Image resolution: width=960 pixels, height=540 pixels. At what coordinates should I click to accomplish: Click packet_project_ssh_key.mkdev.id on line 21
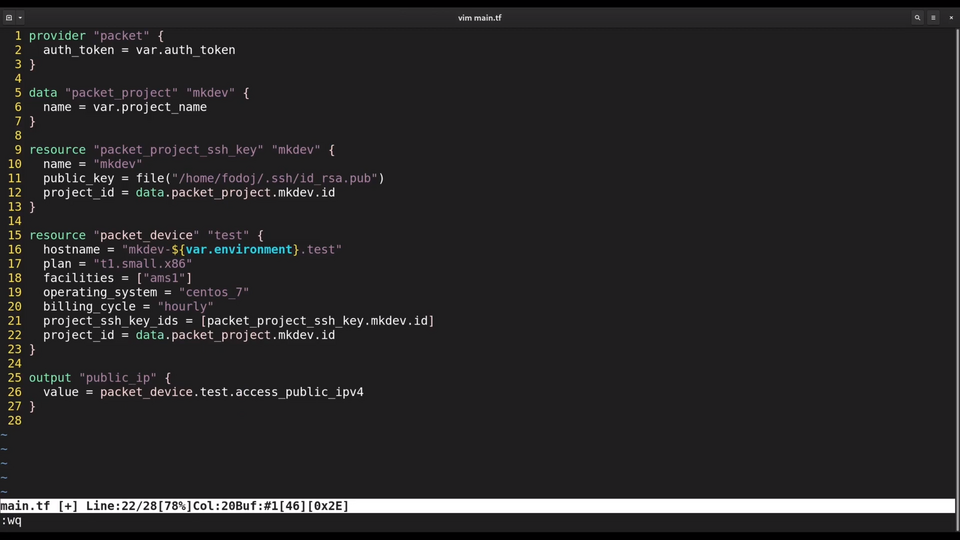(x=317, y=321)
